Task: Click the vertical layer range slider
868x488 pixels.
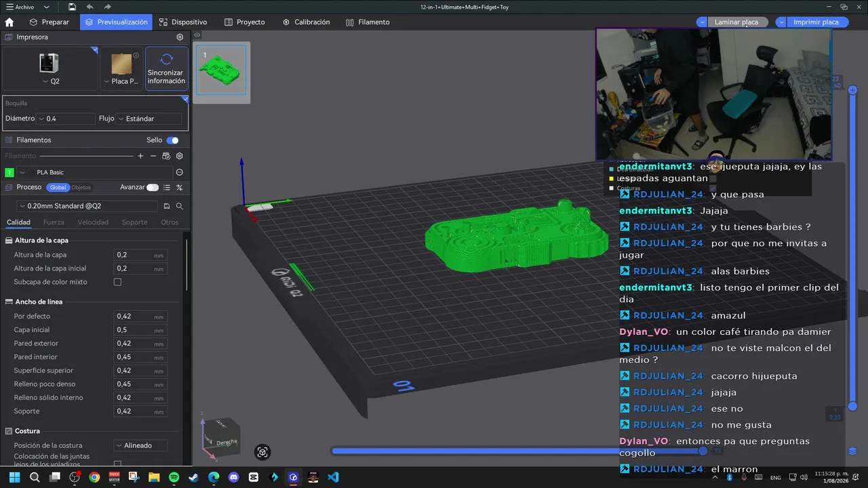Action: point(853,247)
